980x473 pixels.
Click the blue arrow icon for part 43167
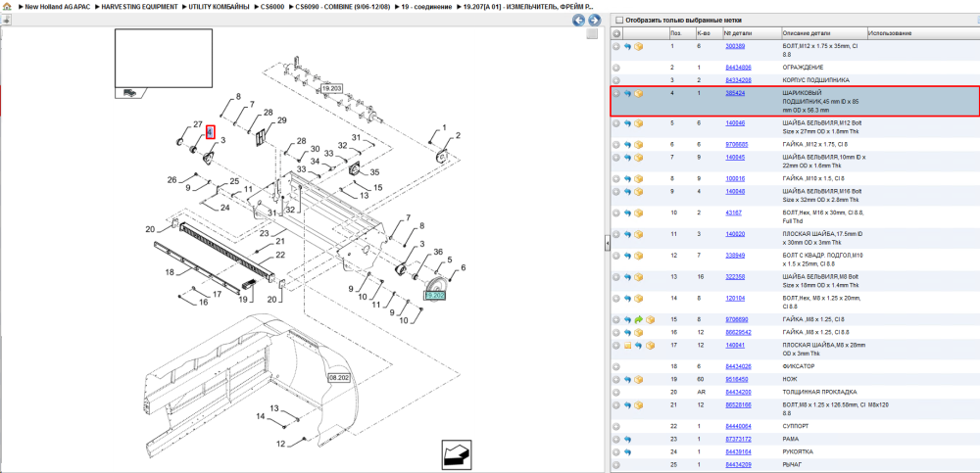[627, 213]
